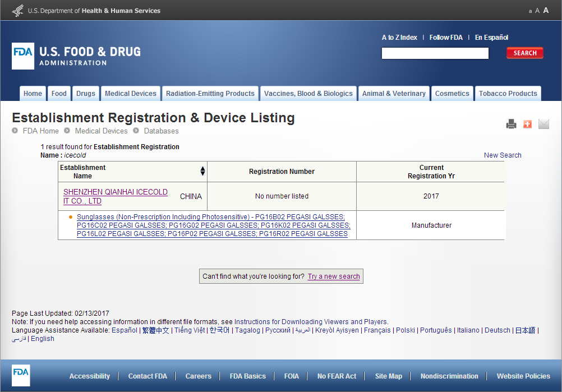Open footer Nondiscrimination link
Image resolution: width=562 pixels, height=392 pixels.
pos(449,376)
